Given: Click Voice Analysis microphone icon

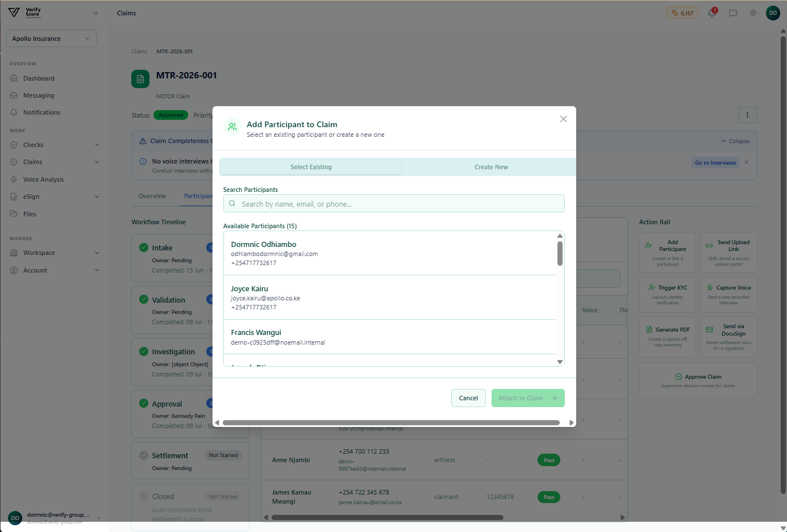Looking at the screenshot, I should [14, 179].
